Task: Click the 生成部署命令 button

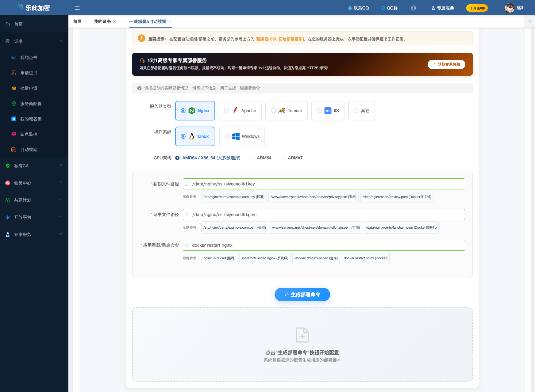Action: [x=302, y=295]
